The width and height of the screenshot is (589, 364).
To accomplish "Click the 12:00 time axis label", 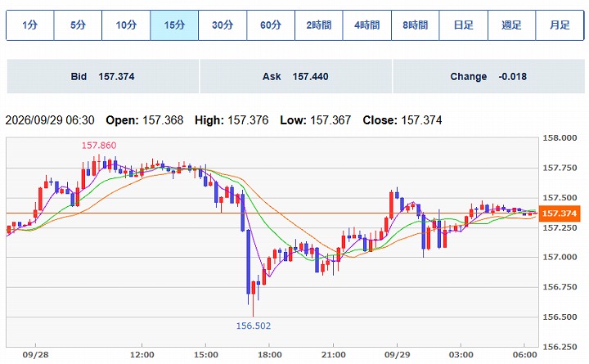I will 142,355.
